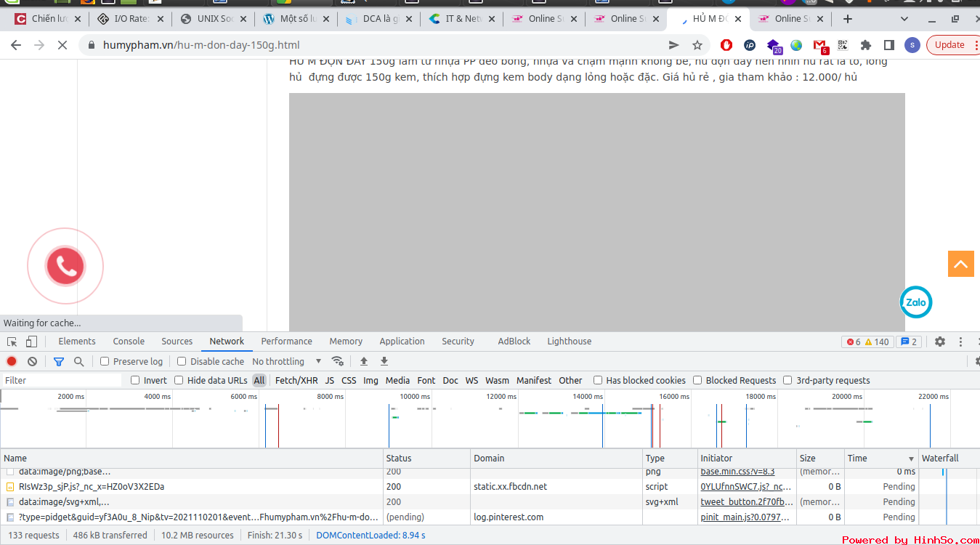Viewport: 980px width, 545px height.
Task: Open the DevTools three-dot menu
Action: pos(960,342)
